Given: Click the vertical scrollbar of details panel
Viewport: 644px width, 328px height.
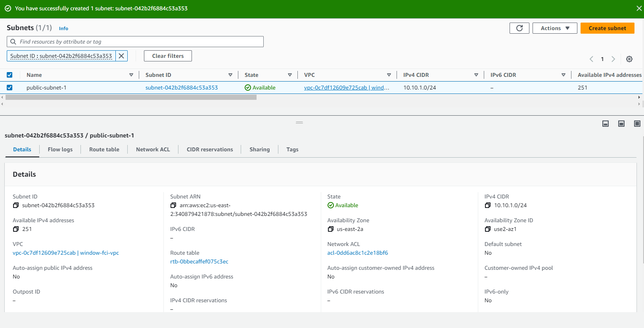Looking at the screenshot, I should (642, 200).
